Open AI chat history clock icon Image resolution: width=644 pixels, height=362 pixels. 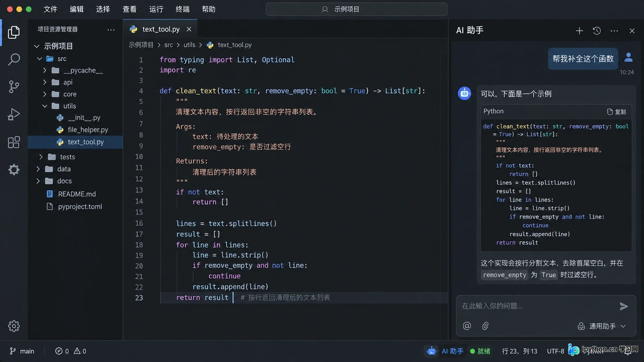597,30
